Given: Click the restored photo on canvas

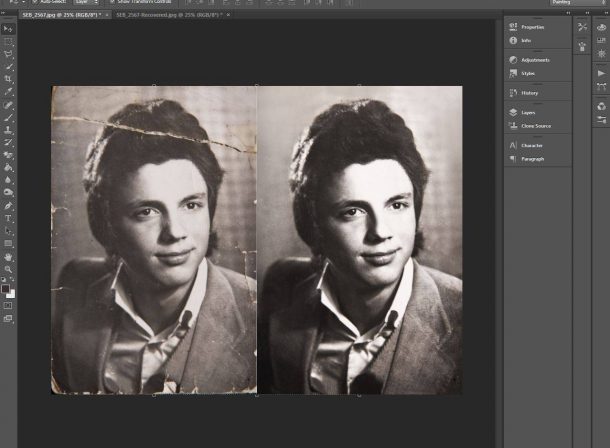Looking at the screenshot, I should [x=360, y=240].
